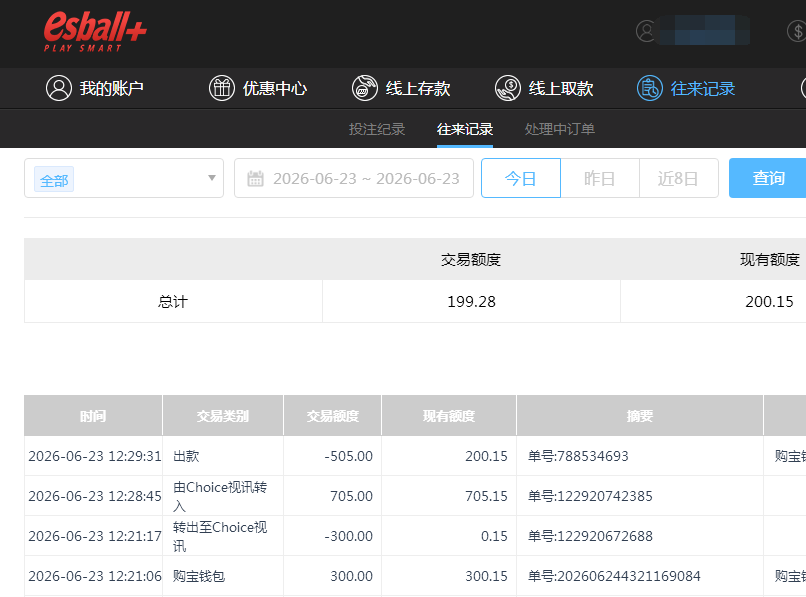Viewport: 806px width, 597px height.
Task: Open the date range field 2026-06-23 ~ 2026-06-23
Action: [x=354, y=178]
